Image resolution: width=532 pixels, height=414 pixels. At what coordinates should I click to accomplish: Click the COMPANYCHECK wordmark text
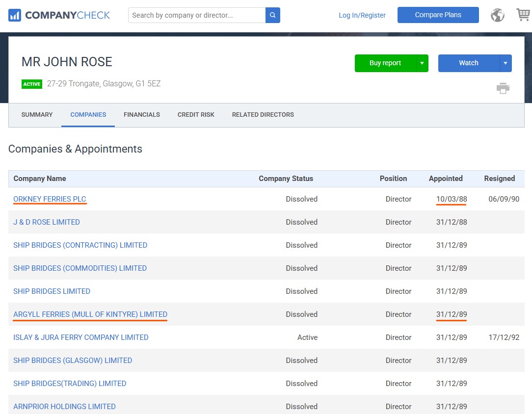coord(68,15)
